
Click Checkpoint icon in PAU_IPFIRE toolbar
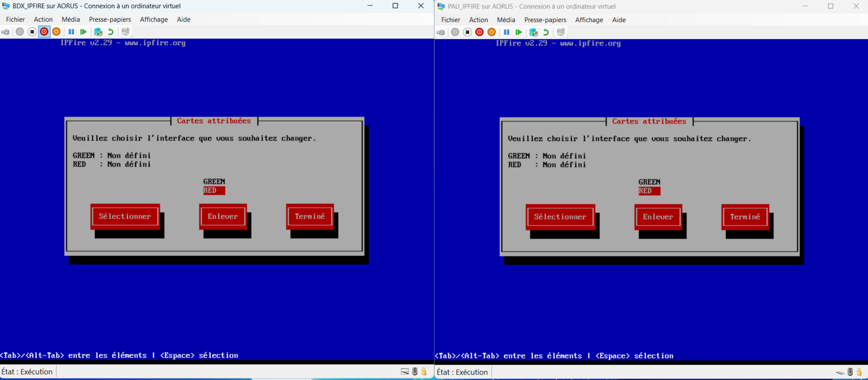click(x=533, y=33)
